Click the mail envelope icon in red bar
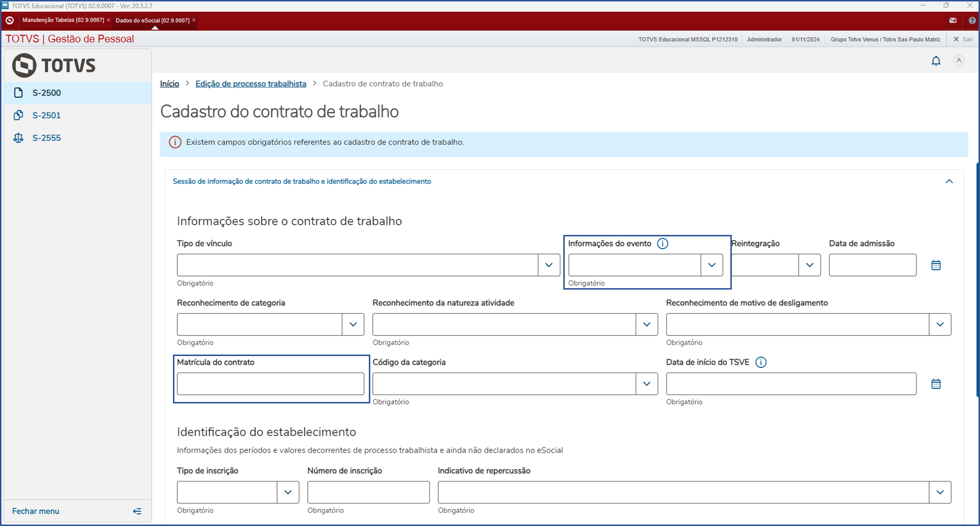The height and width of the screenshot is (526, 980). click(953, 21)
